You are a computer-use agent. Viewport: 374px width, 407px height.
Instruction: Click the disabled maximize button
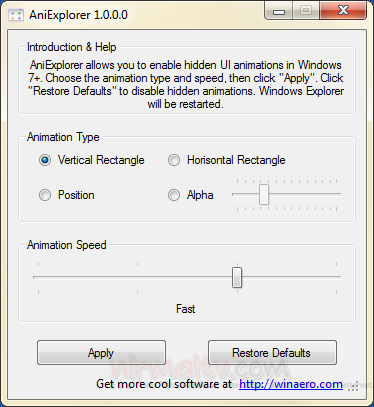(306, 11)
